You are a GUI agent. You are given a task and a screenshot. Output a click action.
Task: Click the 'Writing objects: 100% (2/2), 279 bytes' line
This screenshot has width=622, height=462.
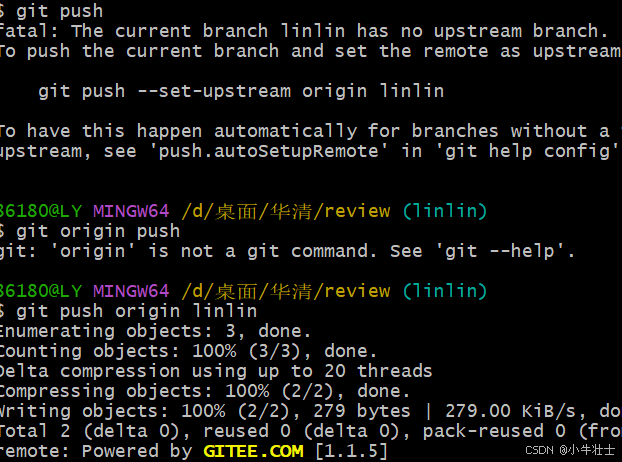pyautogui.click(x=311, y=411)
